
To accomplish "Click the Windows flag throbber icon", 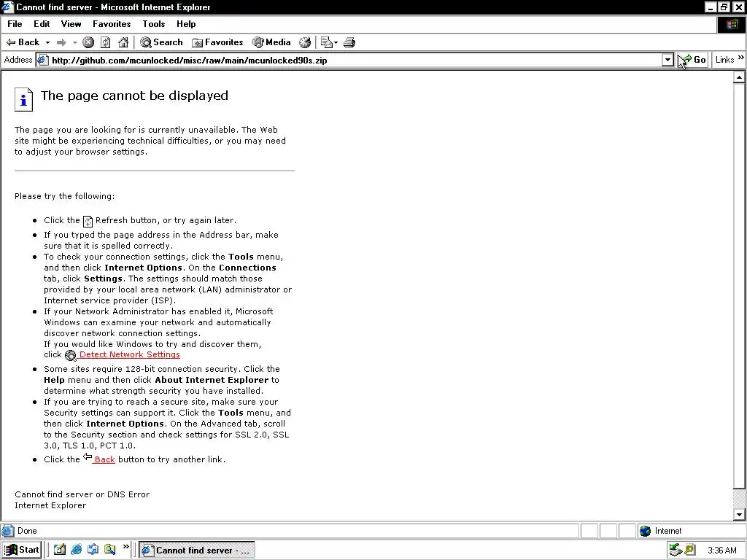I will click(x=732, y=24).
